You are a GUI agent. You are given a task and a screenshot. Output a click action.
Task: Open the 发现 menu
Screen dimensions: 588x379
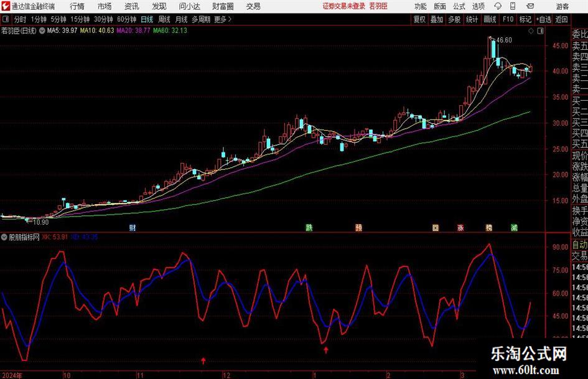(159, 6)
